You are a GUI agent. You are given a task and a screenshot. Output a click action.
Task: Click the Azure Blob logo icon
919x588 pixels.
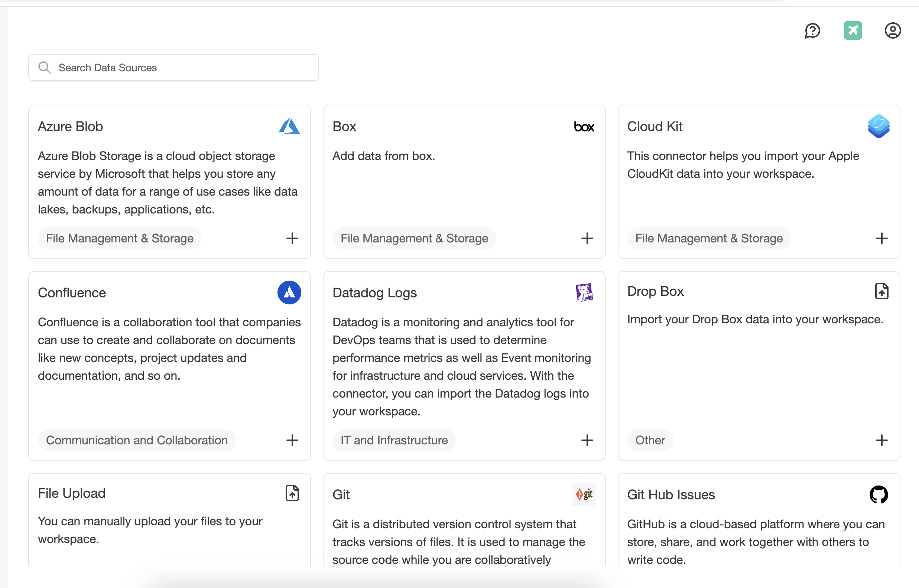pyautogui.click(x=289, y=126)
